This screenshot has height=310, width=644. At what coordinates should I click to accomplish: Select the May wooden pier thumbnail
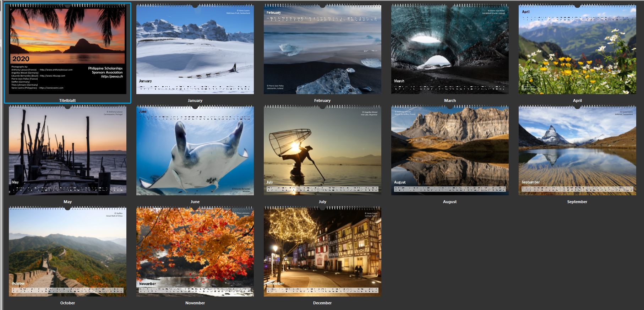[67, 151]
